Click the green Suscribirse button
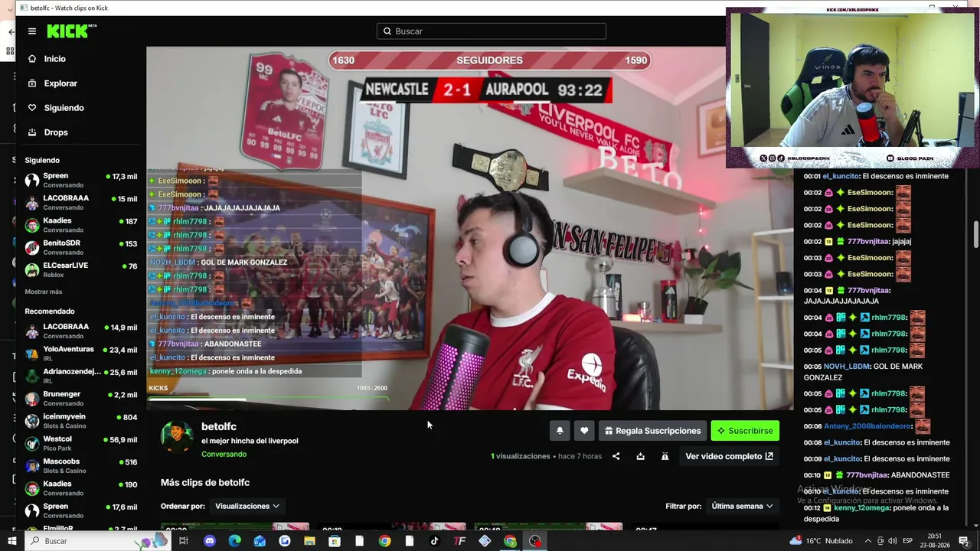Image resolution: width=980 pixels, height=551 pixels. (x=745, y=431)
